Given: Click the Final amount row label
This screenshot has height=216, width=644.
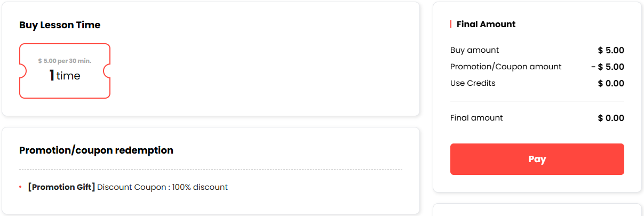Looking at the screenshot, I should click(476, 118).
